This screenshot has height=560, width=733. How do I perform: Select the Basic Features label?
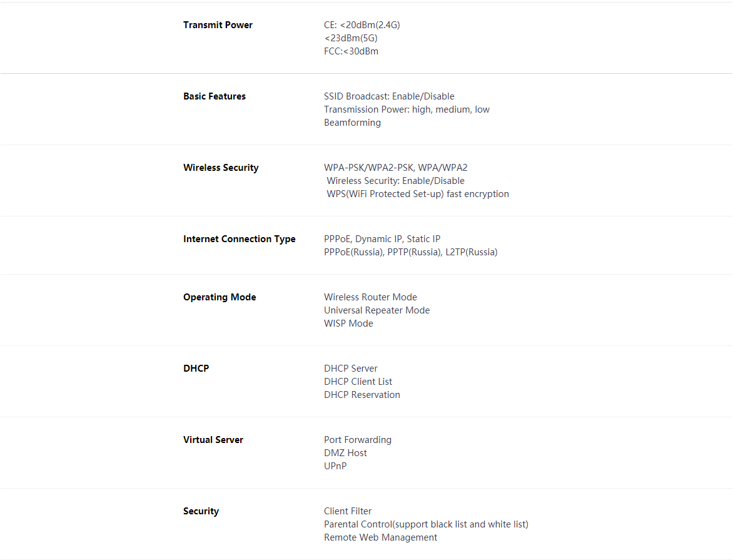coord(215,96)
